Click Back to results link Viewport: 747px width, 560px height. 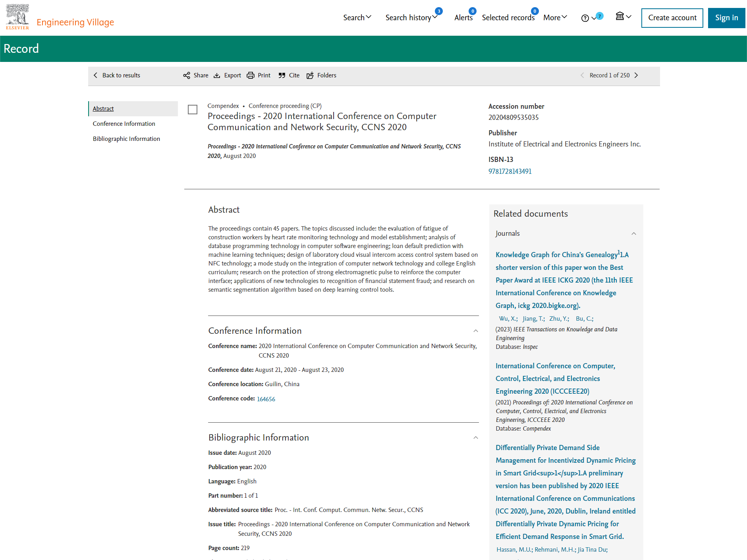coord(121,75)
